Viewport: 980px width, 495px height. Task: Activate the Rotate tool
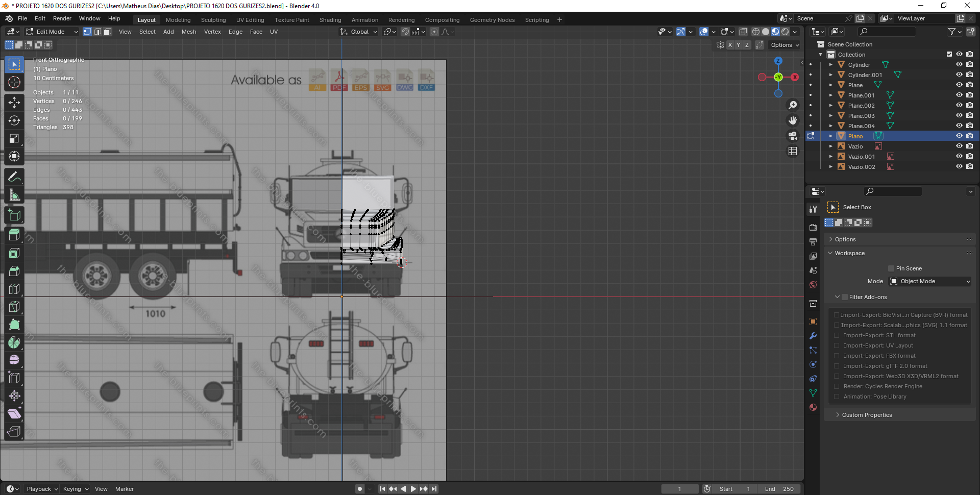(x=14, y=120)
